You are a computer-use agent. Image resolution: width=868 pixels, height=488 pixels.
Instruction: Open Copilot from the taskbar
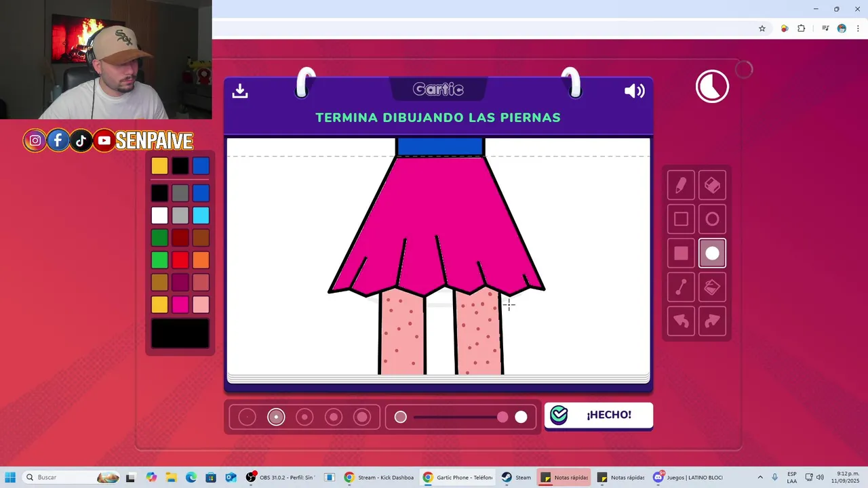[151, 477]
